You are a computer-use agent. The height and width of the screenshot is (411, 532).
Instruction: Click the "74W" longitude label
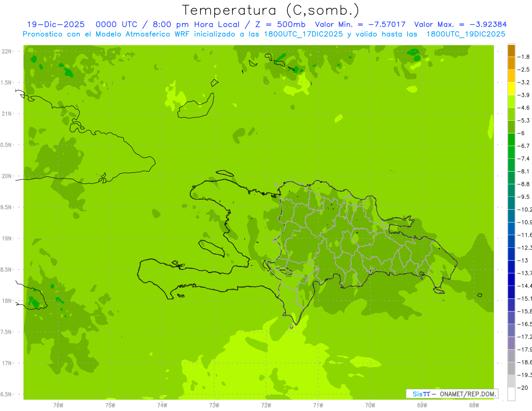tap(162, 405)
